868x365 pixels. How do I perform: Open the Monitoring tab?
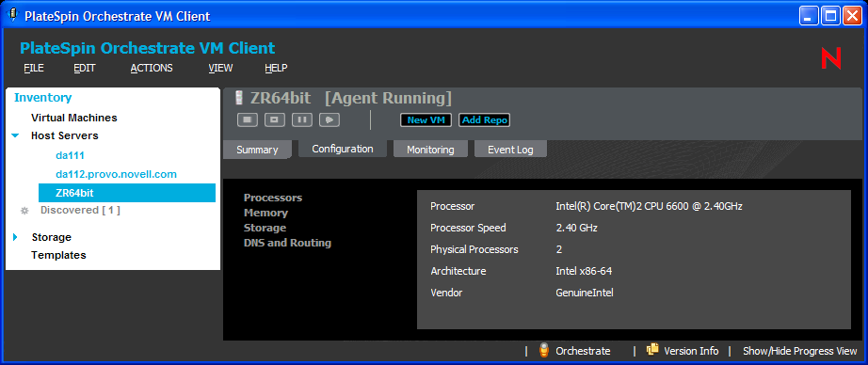point(430,150)
